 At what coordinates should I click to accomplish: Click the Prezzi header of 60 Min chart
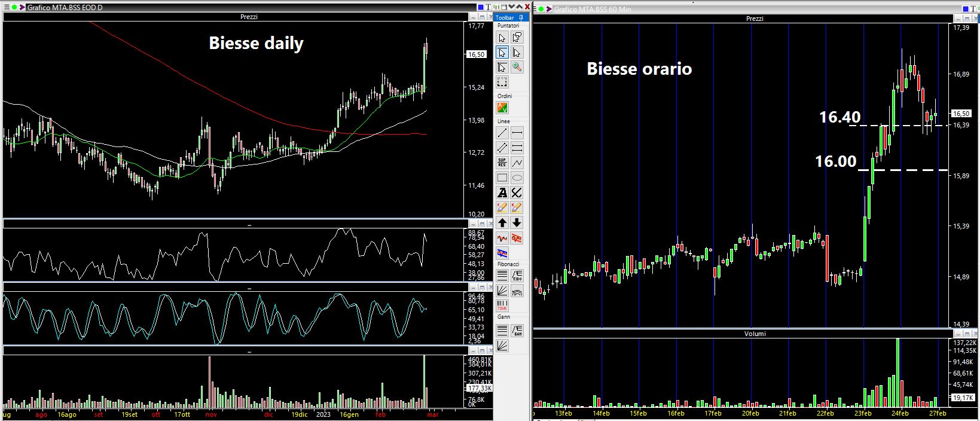tap(755, 19)
